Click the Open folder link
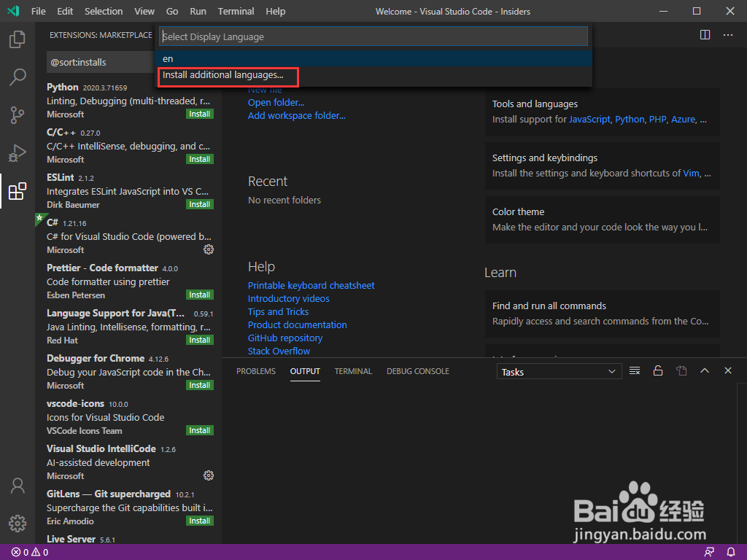The width and height of the screenshot is (747, 560). click(276, 102)
